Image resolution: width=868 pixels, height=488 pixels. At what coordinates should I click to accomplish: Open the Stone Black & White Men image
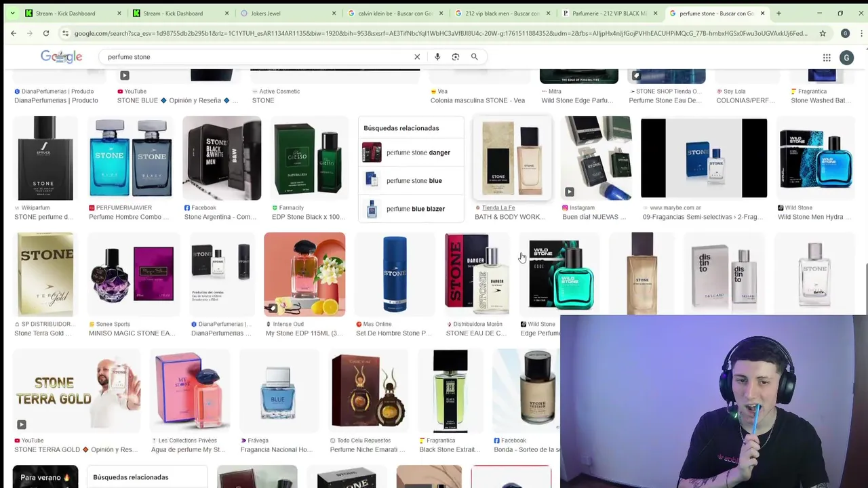point(222,158)
